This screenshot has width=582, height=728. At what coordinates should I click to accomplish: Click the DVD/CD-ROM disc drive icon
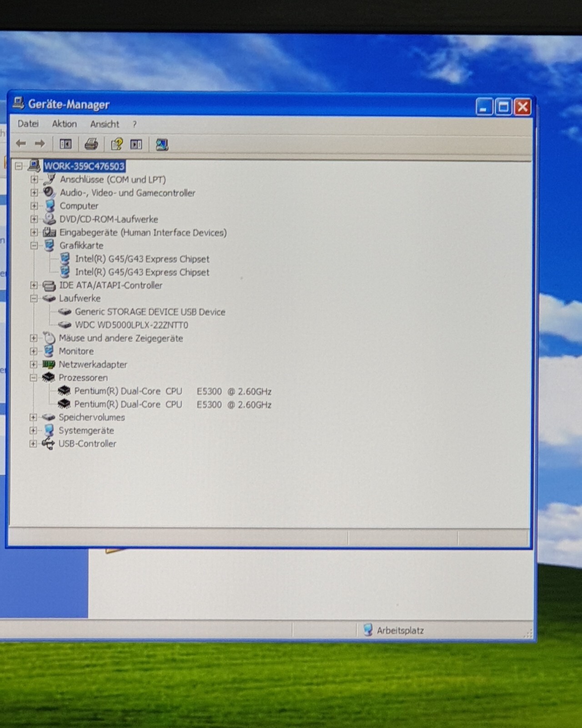point(49,219)
